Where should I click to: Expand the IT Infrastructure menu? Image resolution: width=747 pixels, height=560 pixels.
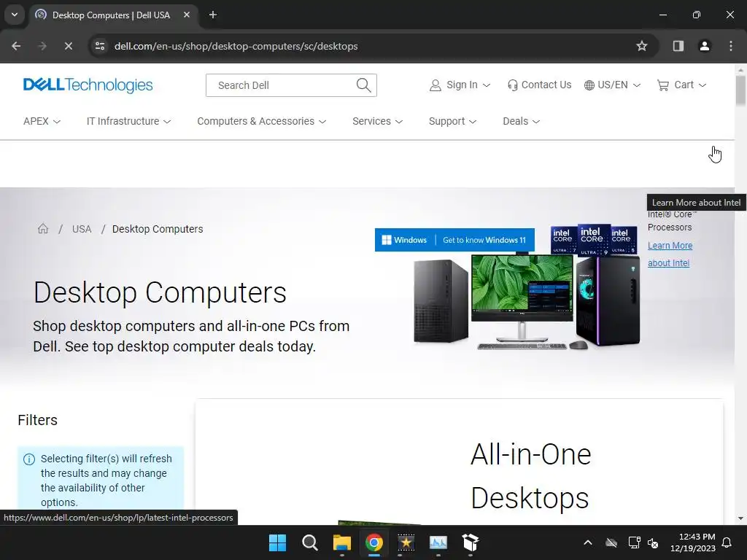128,121
